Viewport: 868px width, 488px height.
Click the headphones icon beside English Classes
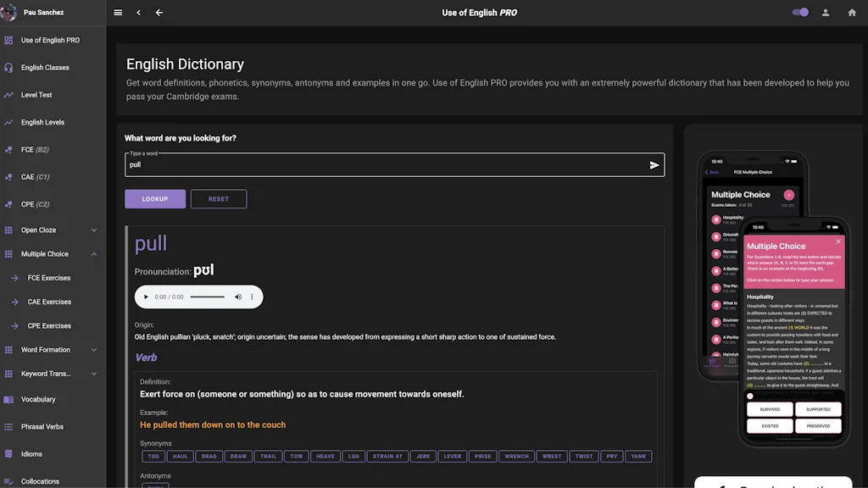[8, 68]
